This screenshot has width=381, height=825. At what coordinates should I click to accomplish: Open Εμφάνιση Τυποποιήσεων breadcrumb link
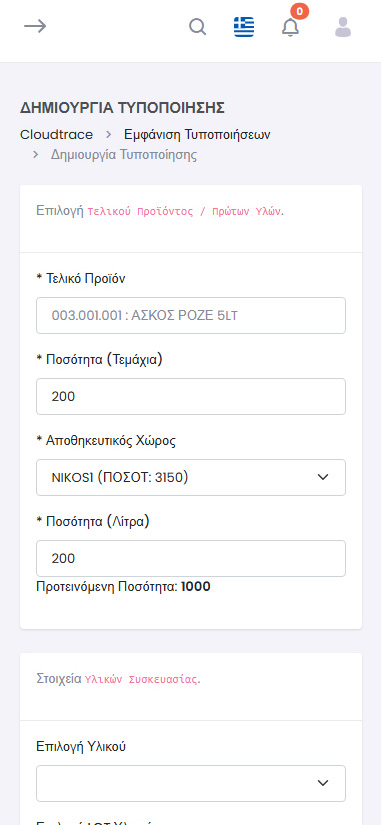[x=197, y=135]
